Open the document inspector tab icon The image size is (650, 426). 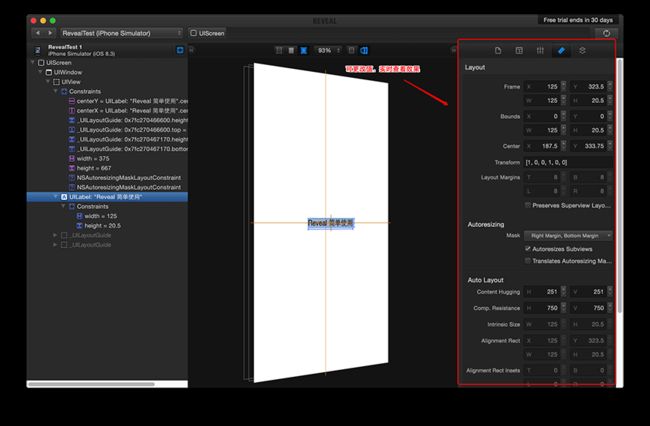click(498, 51)
